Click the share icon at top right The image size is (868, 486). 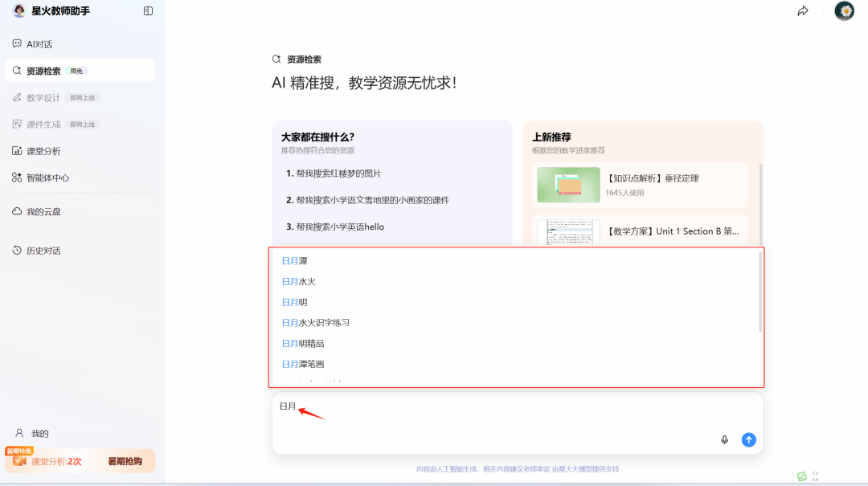[803, 11]
